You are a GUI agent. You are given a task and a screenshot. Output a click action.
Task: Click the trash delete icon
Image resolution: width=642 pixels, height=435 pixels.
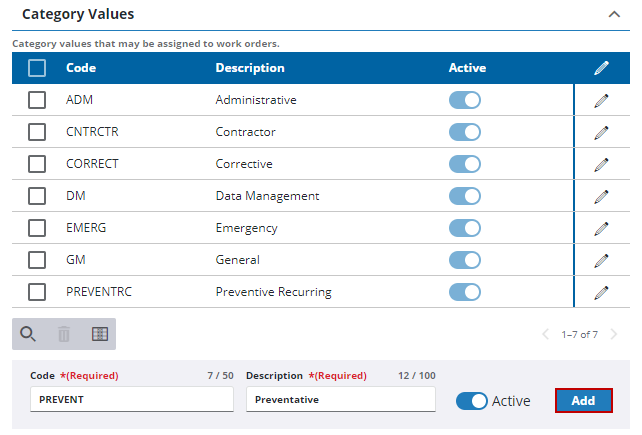tap(64, 334)
